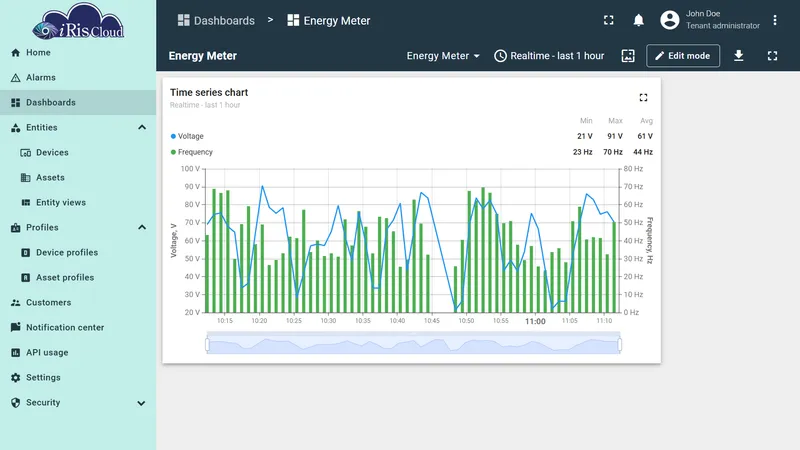
Task: Click the Home house icon
Action: (15, 53)
